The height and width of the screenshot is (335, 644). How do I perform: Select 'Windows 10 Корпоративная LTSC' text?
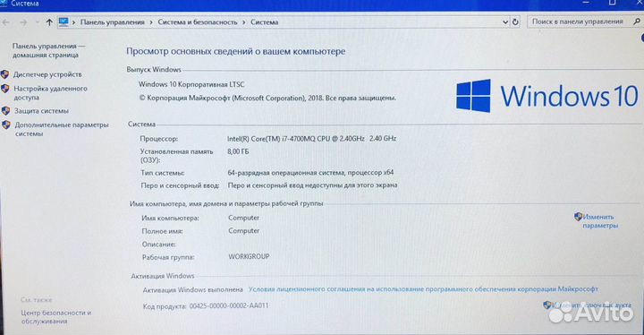point(191,84)
